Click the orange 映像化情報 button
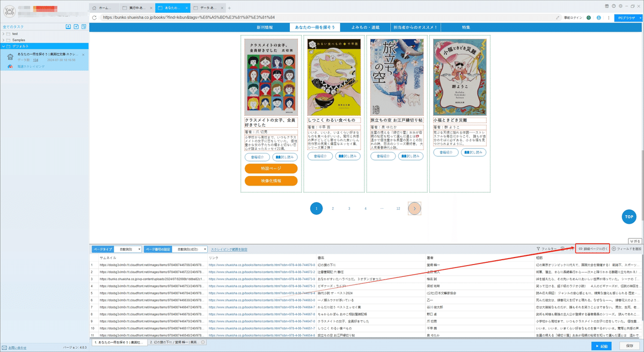The height and width of the screenshot is (352, 644). coord(271,181)
